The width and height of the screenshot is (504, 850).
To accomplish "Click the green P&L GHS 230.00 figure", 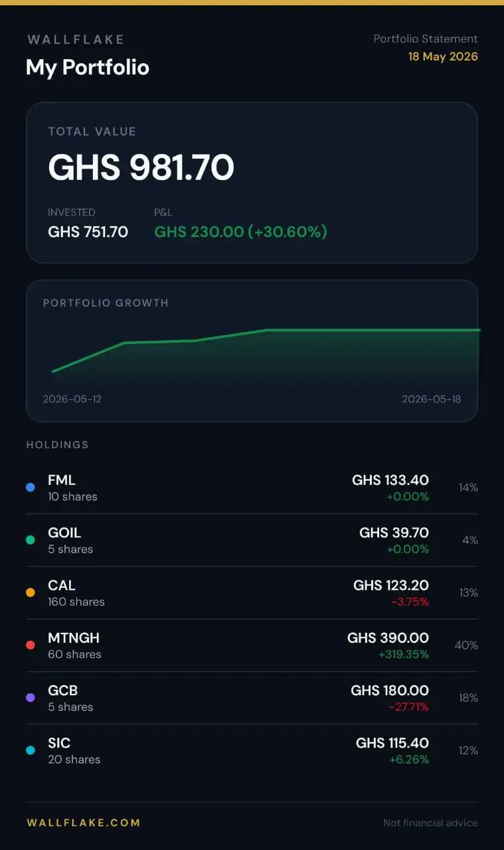I will click(240, 232).
